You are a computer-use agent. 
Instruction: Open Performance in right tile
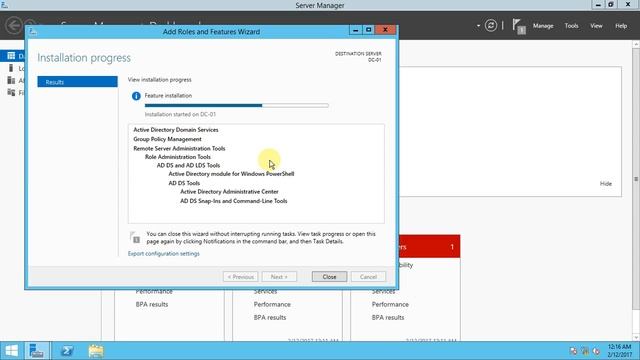pos(390,304)
